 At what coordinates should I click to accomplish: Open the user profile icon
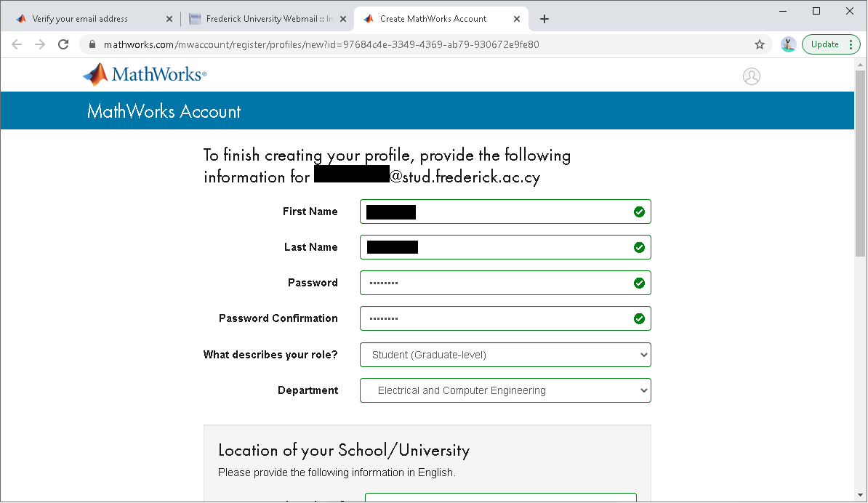pos(751,76)
